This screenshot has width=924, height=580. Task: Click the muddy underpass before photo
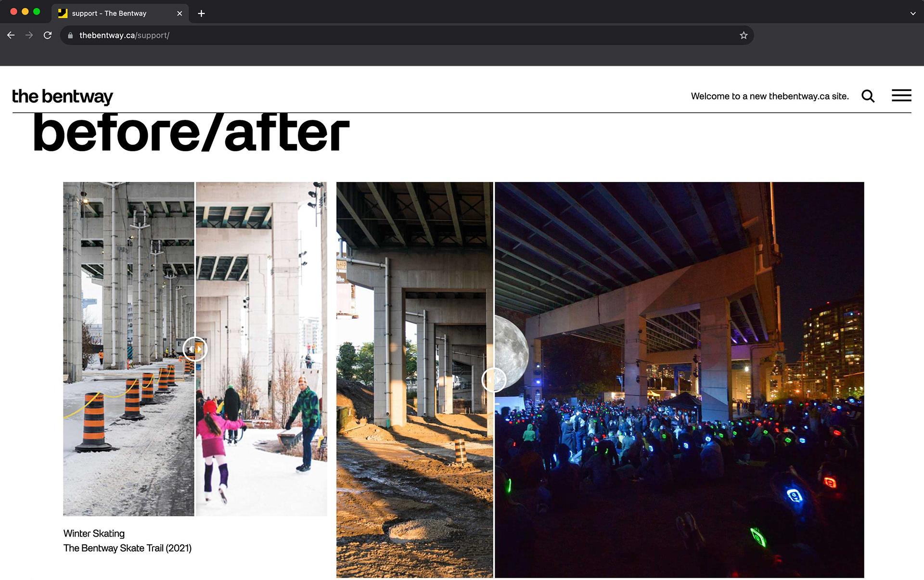414,380
